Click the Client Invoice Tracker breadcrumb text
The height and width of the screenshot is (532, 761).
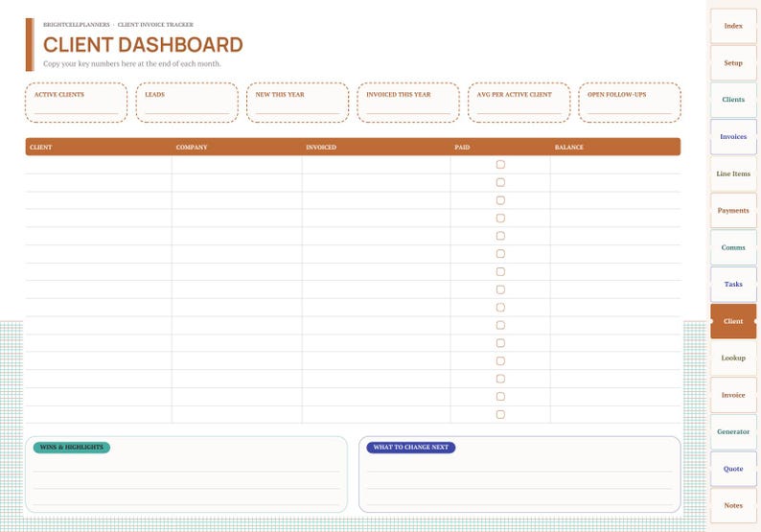pyautogui.click(x=155, y=25)
